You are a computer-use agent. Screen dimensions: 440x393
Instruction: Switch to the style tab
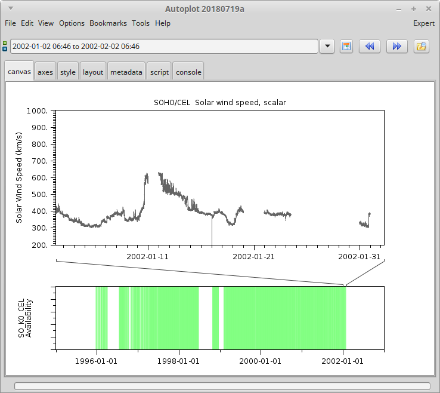point(68,72)
